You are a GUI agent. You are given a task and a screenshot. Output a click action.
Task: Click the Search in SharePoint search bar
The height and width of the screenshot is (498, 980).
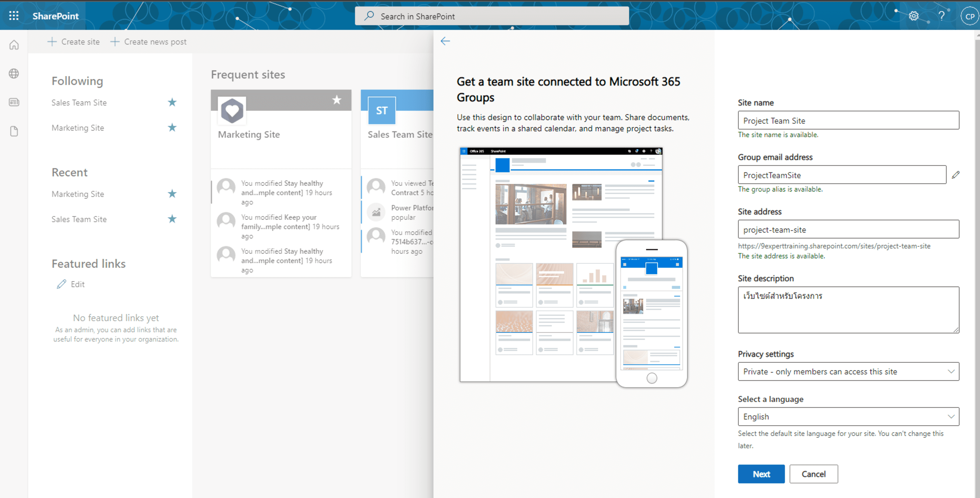489,16
